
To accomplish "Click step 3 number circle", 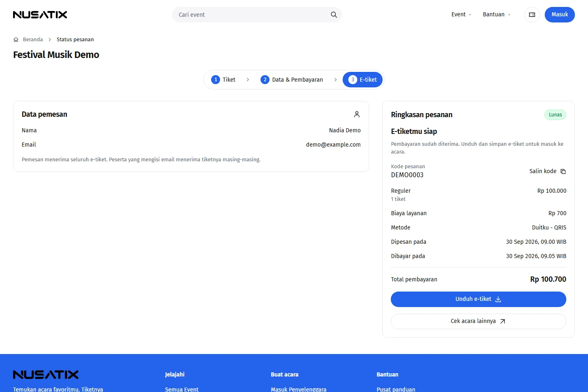I will (353, 80).
